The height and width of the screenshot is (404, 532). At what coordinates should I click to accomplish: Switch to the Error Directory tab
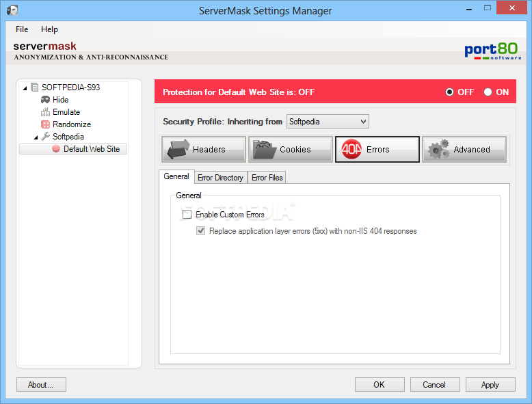(221, 178)
